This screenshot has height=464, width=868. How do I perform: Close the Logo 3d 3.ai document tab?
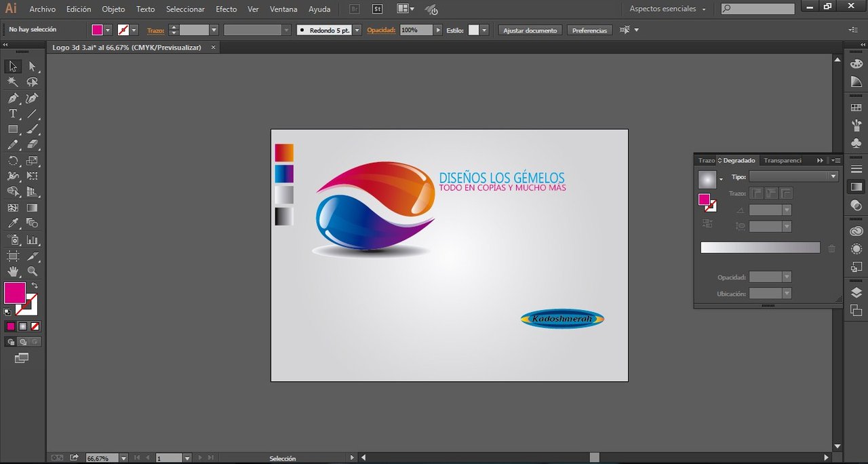tap(214, 47)
